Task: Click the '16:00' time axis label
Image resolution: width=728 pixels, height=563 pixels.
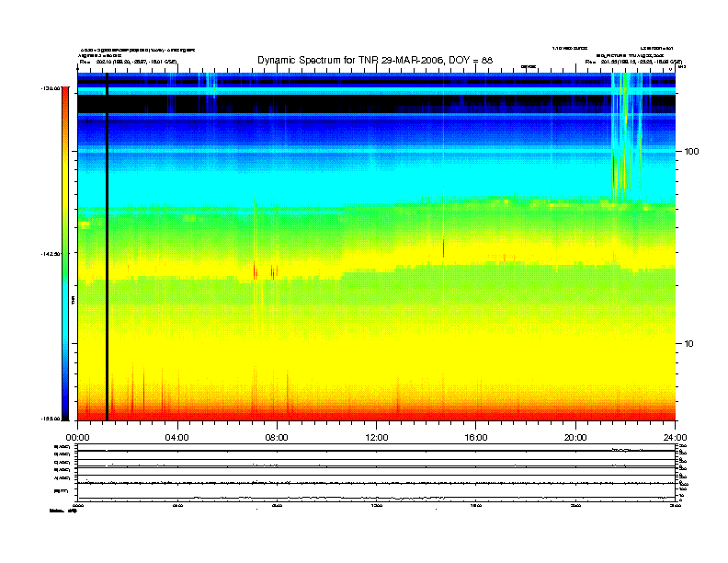Action: point(476,438)
